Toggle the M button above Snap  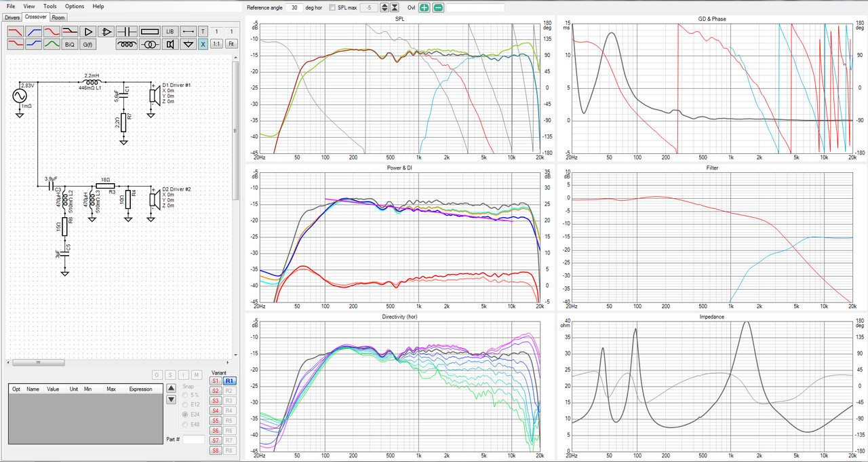click(x=196, y=375)
